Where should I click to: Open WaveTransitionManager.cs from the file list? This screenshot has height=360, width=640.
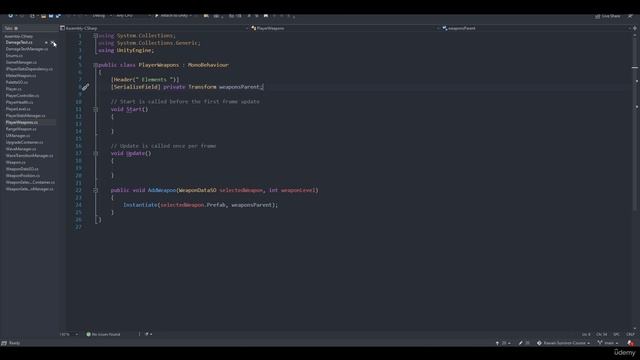[x=29, y=156]
